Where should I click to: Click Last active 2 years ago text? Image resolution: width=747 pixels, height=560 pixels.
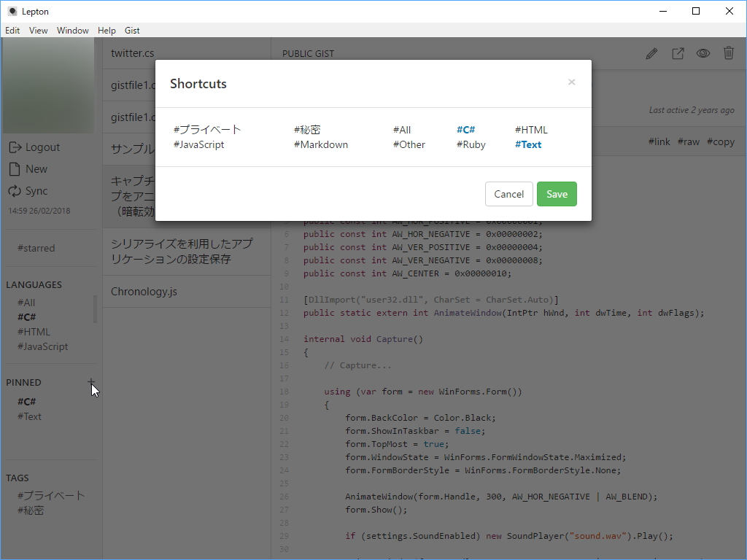692,110
